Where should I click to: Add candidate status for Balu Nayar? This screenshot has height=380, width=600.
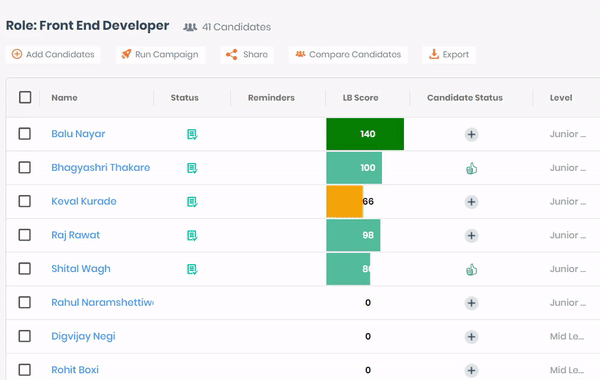coord(471,134)
